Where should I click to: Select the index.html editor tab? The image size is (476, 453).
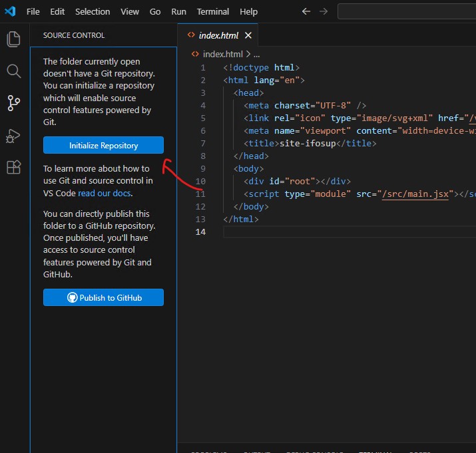point(218,35)
